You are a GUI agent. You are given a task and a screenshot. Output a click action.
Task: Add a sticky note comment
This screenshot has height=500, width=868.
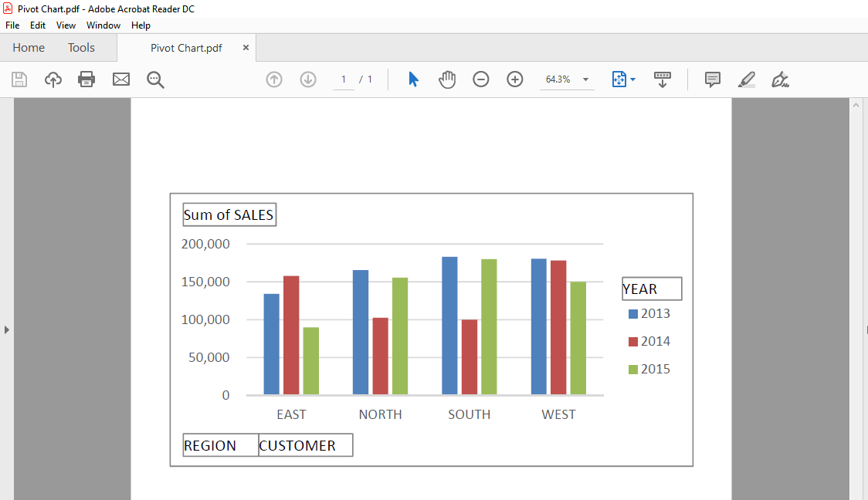click(713, 79)
